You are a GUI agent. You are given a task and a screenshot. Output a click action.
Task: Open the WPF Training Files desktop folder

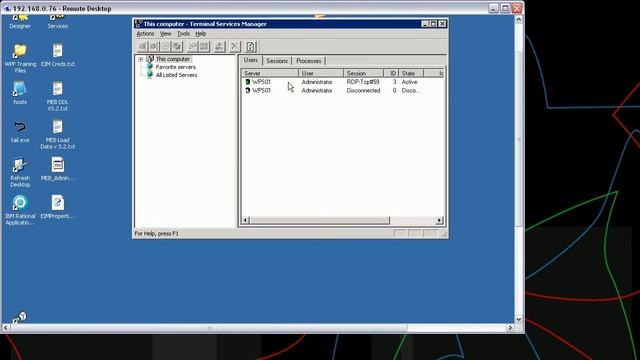coord(20,58)
